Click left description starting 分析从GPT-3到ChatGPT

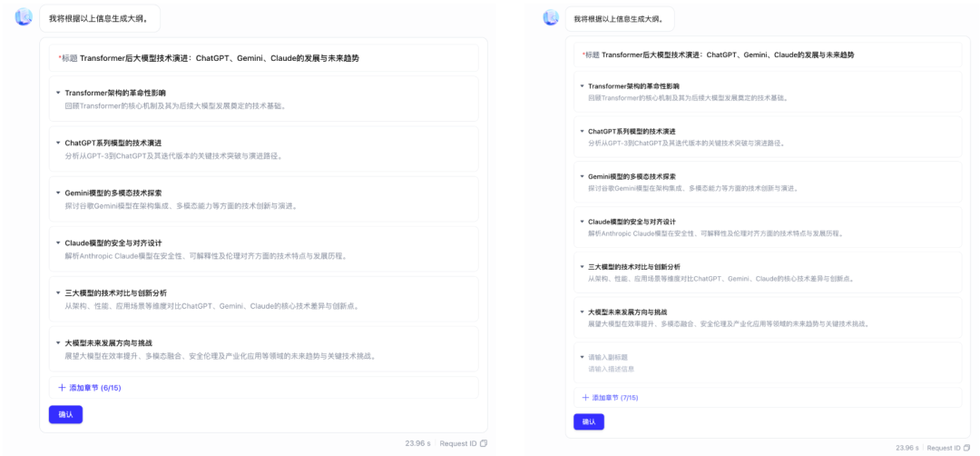click(x=174, y=155)
